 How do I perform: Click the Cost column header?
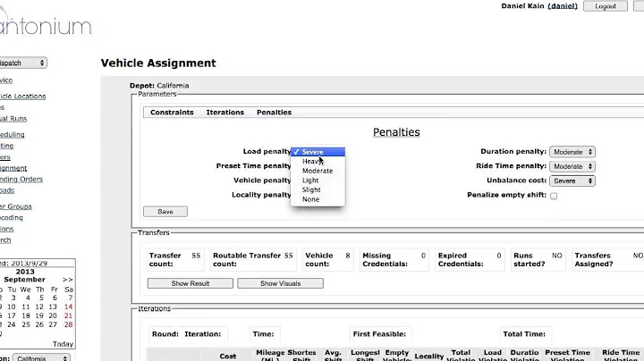(227, 356)
